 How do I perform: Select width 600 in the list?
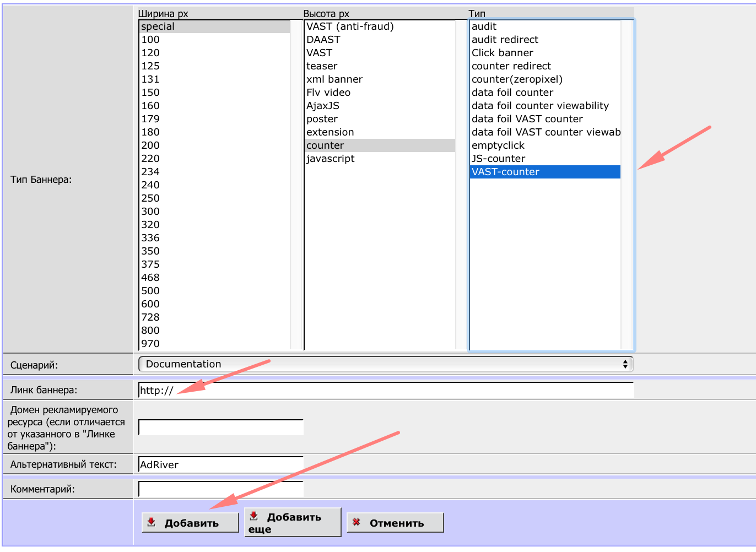(x=214, y=304)
